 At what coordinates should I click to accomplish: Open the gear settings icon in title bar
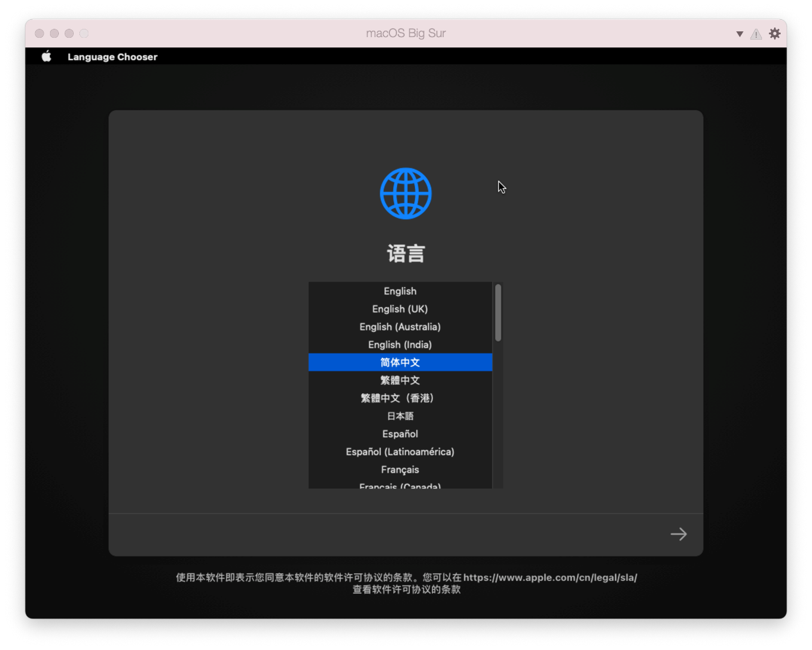pos(775,33)
